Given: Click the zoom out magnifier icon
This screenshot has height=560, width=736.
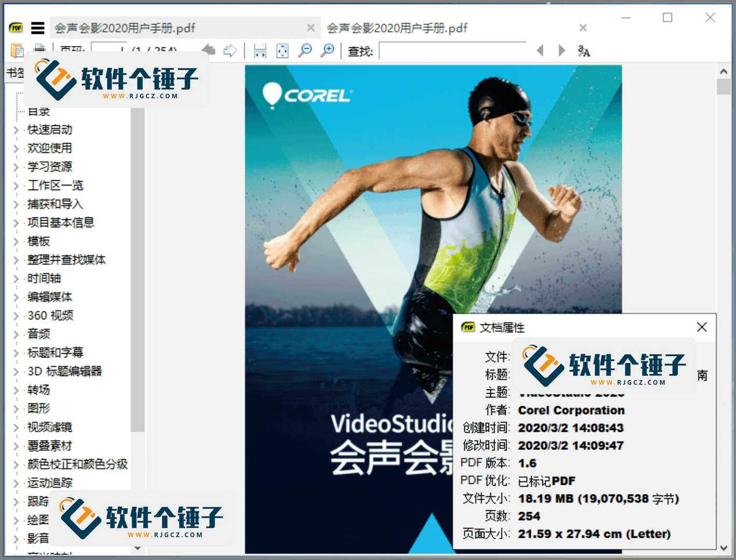Looking at the screenshot, I should pos(305,50).
